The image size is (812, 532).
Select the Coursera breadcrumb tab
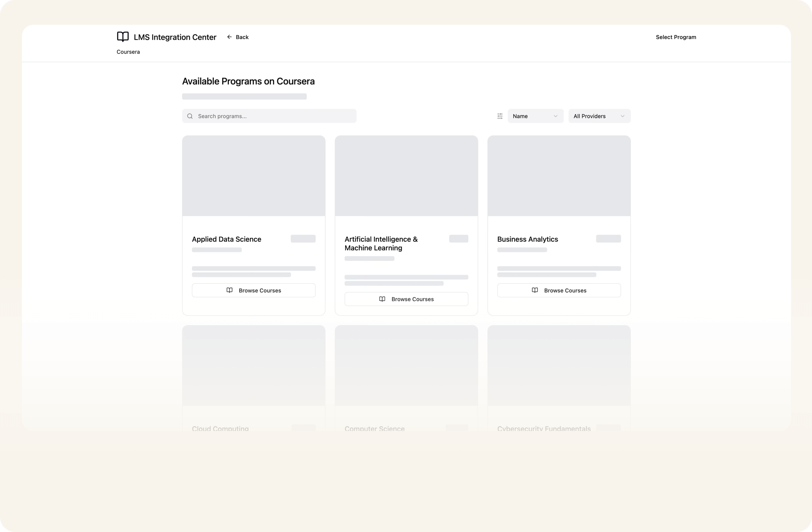128,52
